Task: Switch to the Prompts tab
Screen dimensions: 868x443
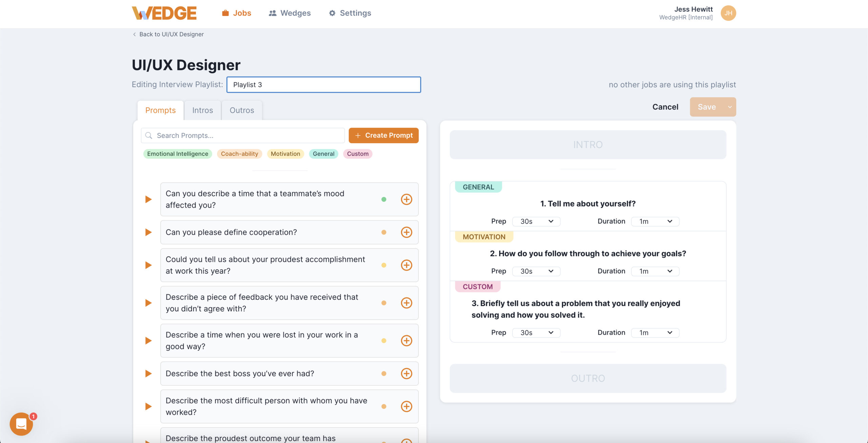Action: (x=160, y=110)
